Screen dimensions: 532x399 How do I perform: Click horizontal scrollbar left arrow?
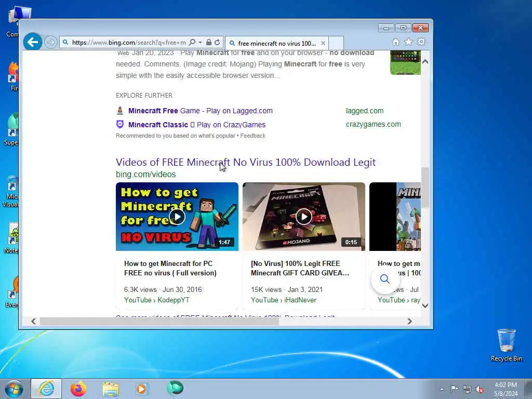tap(33, 321)
